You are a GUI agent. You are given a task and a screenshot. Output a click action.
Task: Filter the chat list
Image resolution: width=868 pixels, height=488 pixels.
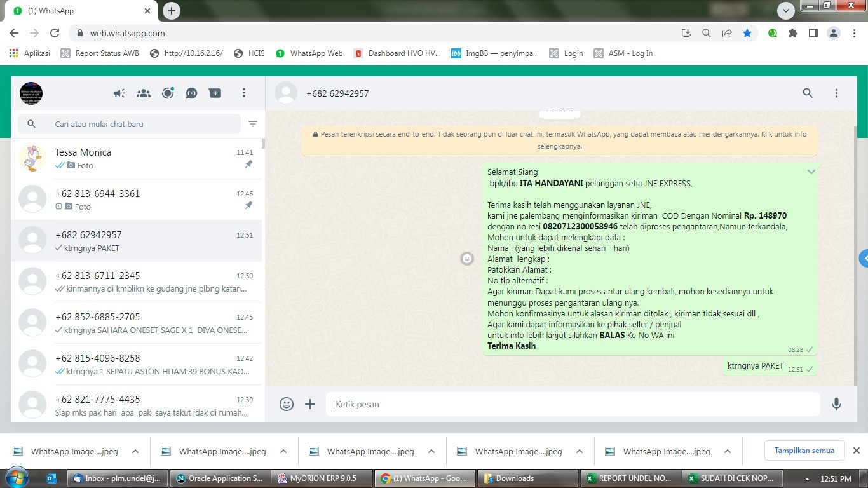click(x=253, y=124)
